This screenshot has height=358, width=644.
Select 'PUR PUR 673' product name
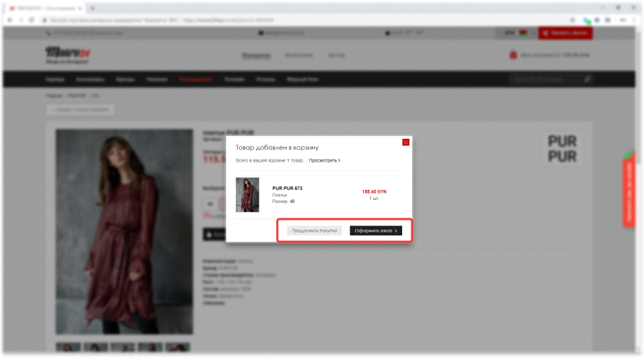tap(287, 189)
